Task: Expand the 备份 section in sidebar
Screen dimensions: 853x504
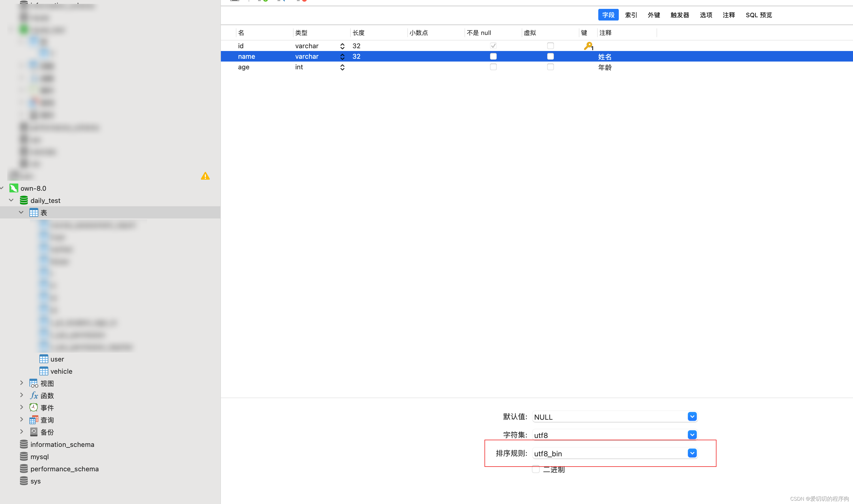Action: point(21,431)
